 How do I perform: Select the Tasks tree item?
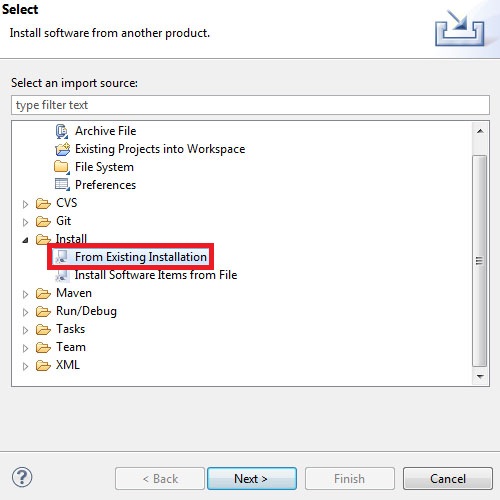click(70, 329)
